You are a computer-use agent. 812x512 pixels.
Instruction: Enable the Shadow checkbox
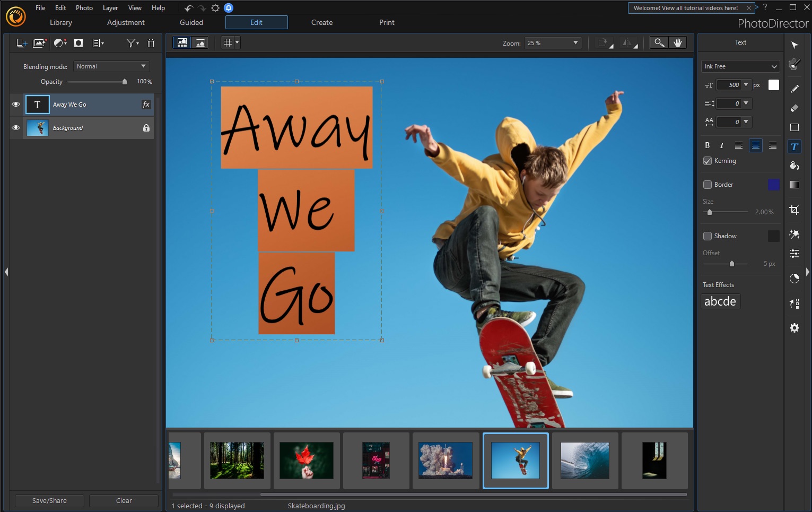[708, 236]
